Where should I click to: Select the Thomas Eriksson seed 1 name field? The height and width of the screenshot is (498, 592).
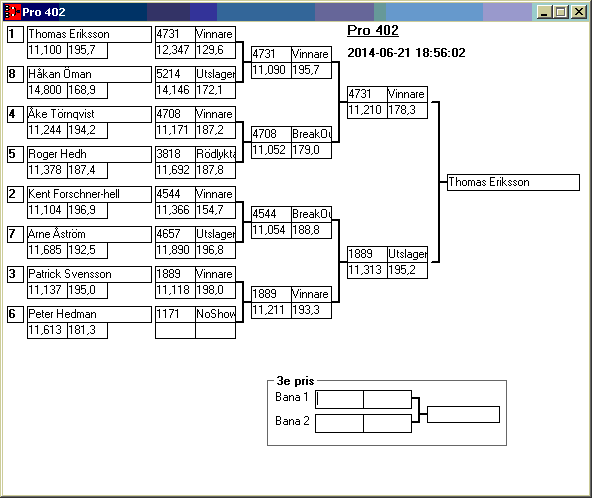pyautogui.click(x=89, y=34)
